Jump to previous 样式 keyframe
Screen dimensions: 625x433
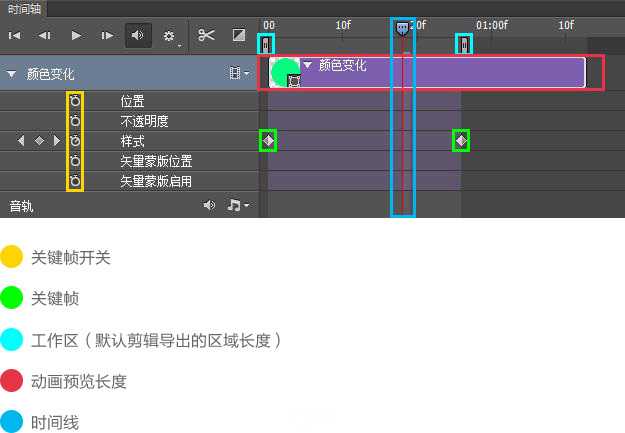pyautogui.click(x=21, y=141)
